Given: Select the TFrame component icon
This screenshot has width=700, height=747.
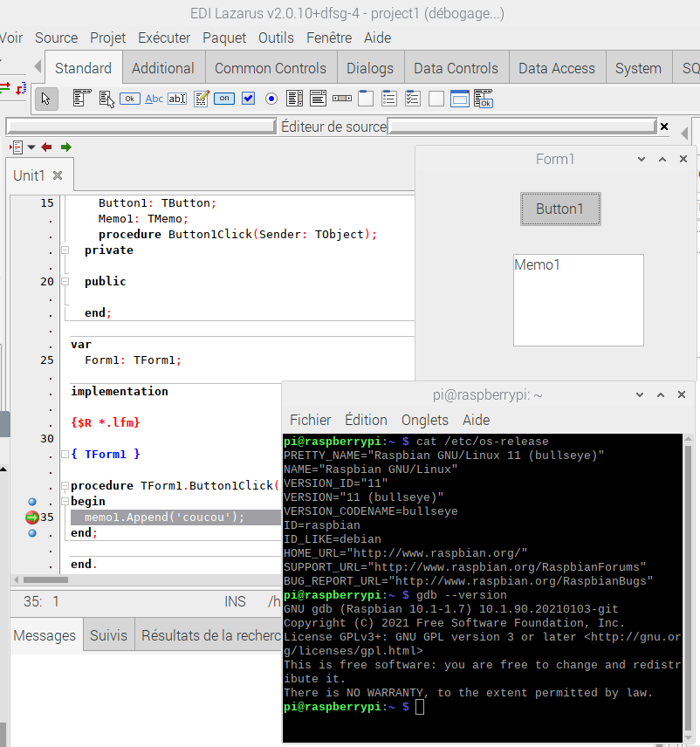Looking at the screenshot, I should (459, 99).
